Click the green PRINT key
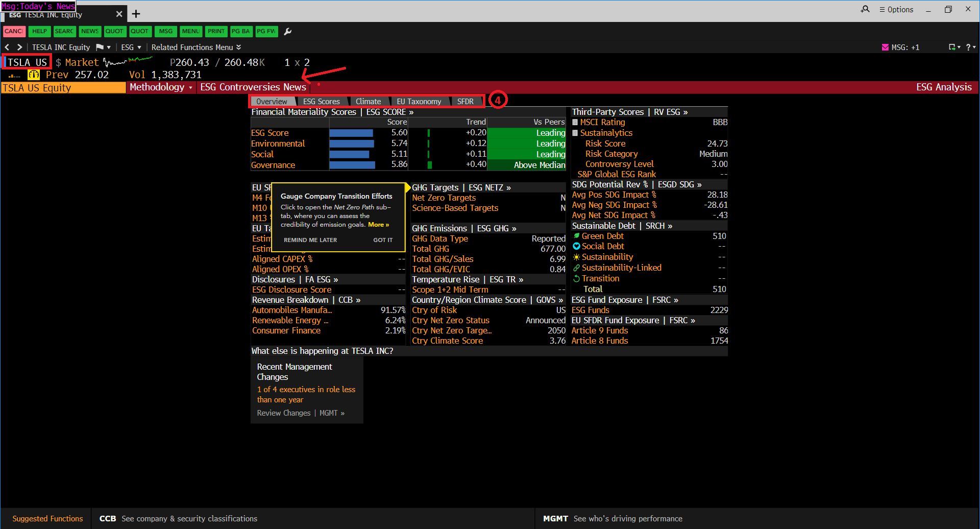 [x=216, y=32]
